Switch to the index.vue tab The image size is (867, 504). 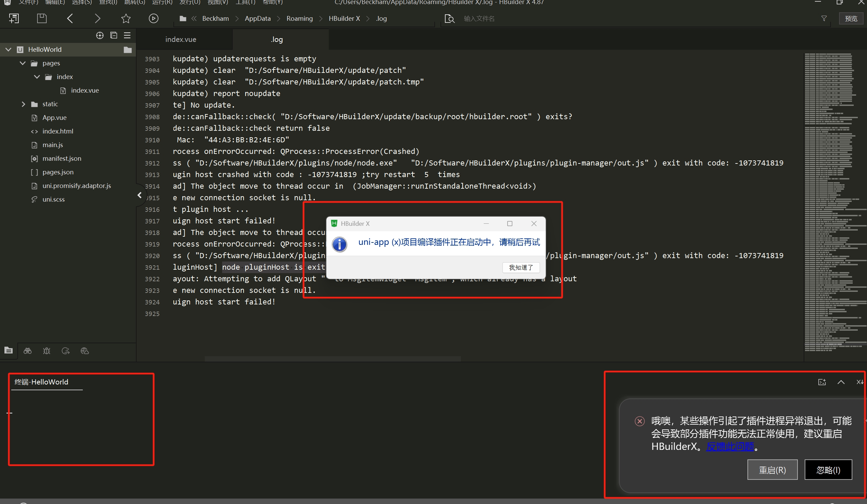tap(181, 40)
